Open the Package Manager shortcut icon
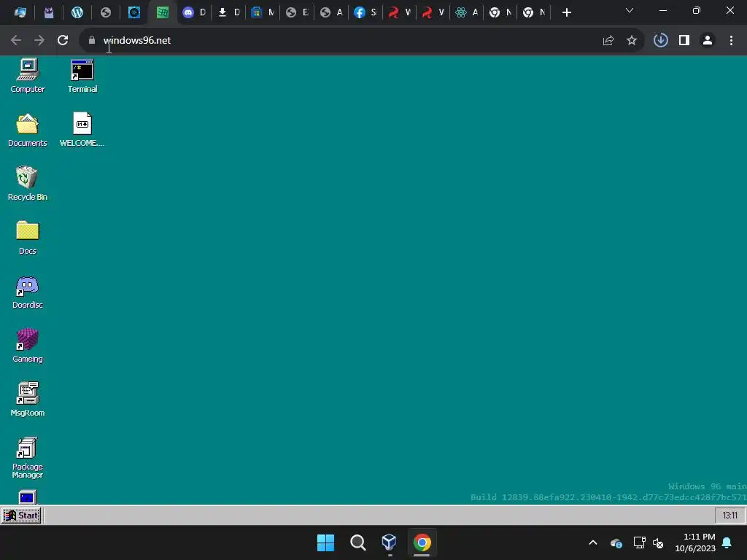This screenshot has height=560, width=747. click(x=28, y=457)
